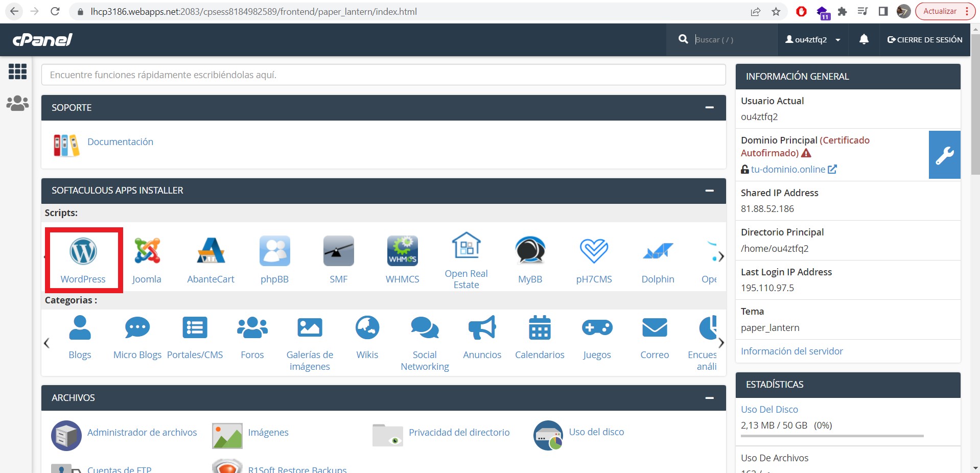Open the Información del servidor link
The height and width of the screenshot is (473, 980).
pos(791,351)
